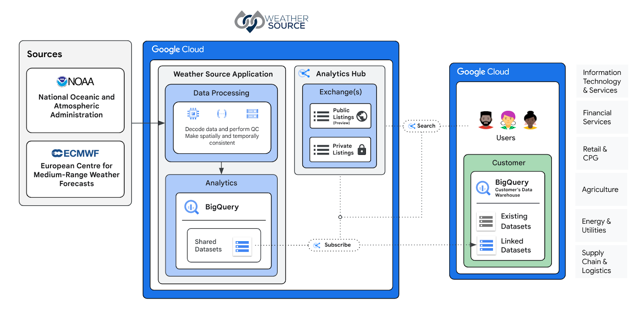
Task: Select the Energy & Utilities tile
Action: tap(601, 226)
